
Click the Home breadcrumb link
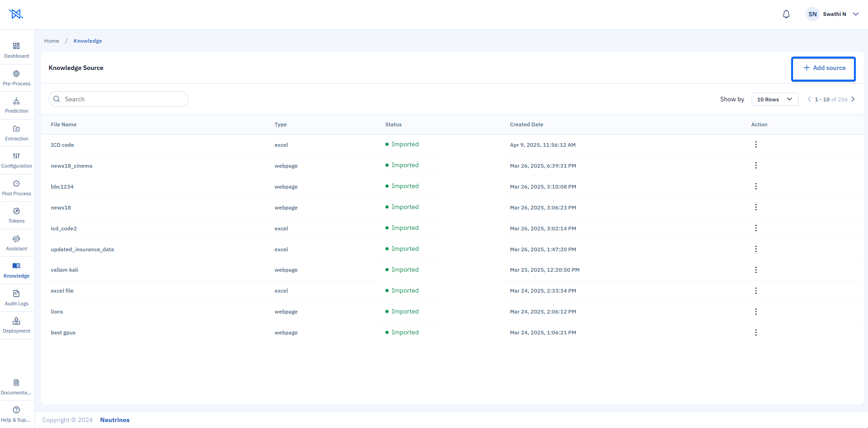pos(51,41)
